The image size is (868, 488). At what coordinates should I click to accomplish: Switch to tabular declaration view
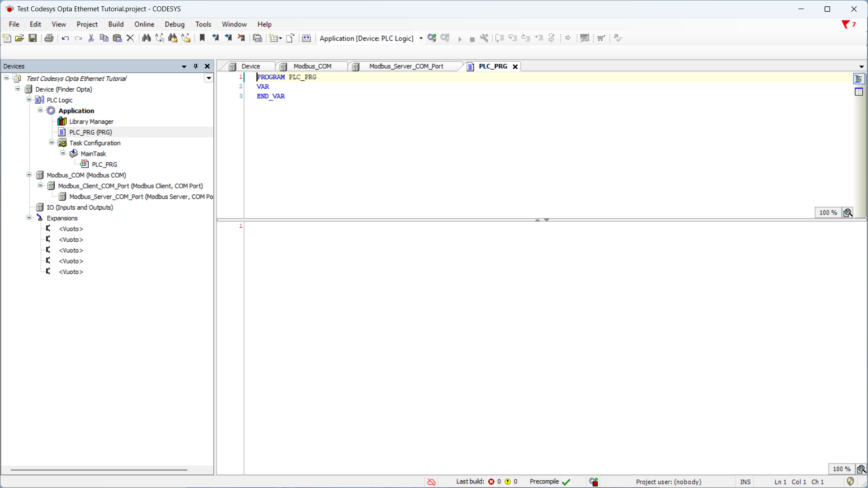click(859, 92)
